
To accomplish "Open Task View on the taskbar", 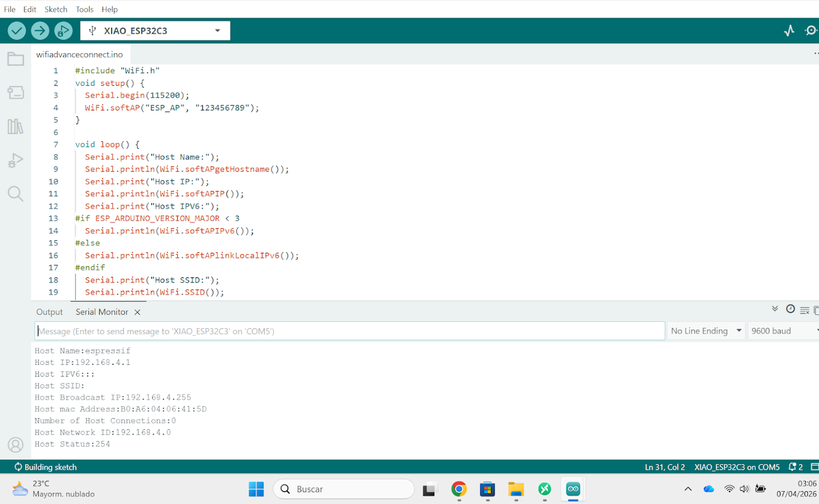I will [x=430, y=489].
